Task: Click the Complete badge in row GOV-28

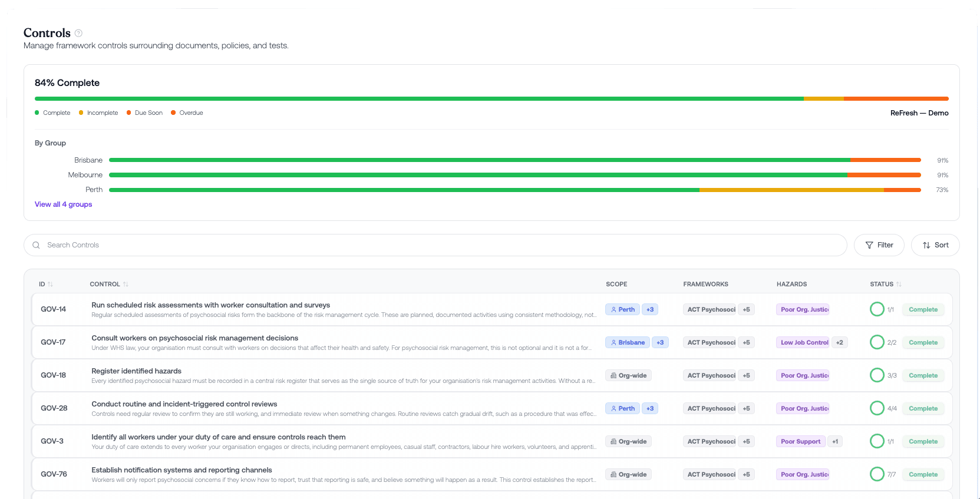Action: point(923,408)
